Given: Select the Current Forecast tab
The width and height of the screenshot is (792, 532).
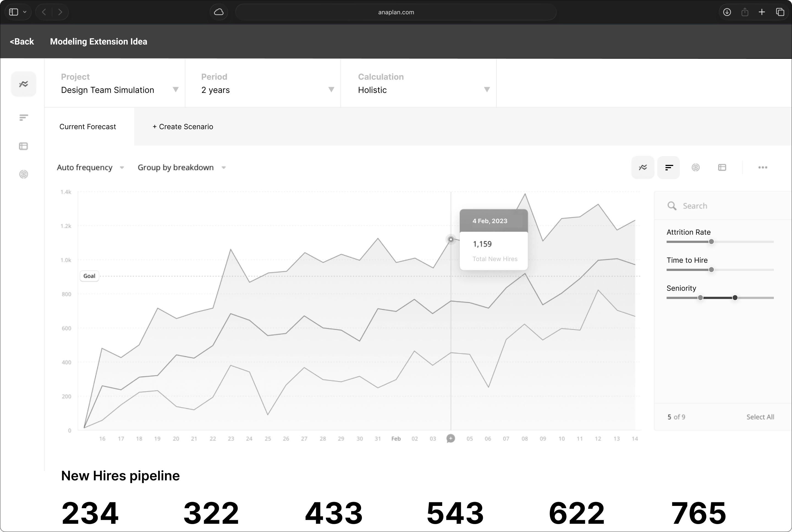Looking at the screenshot, I should (x=87, y=127).
